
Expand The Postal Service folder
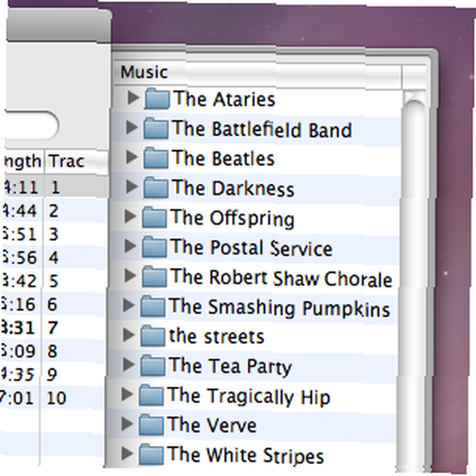coord(130,246)
